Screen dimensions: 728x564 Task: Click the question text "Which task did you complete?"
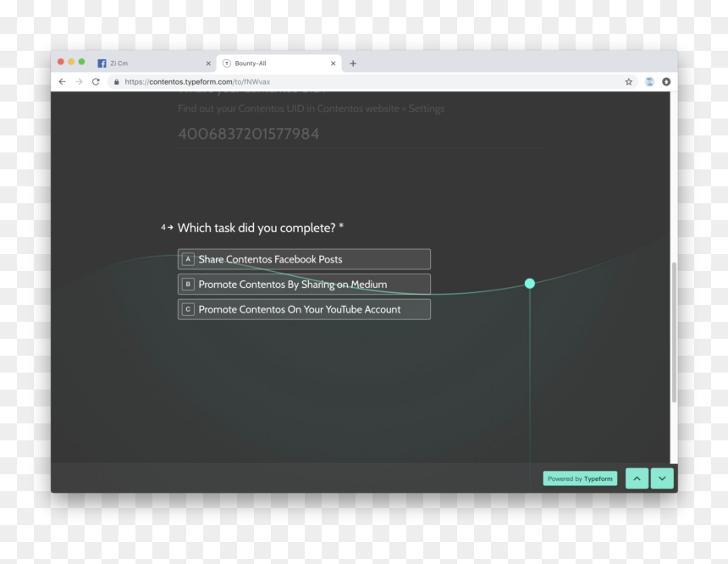click(256, 228)
